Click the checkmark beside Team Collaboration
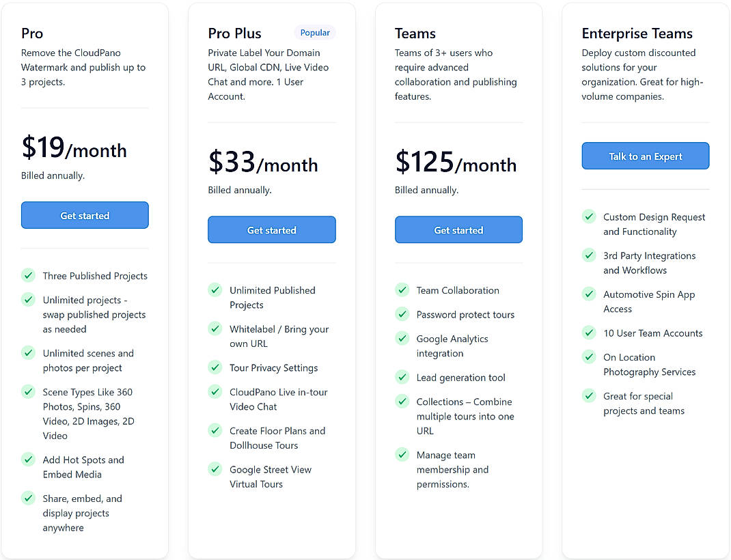 click(x=402, y=290)
